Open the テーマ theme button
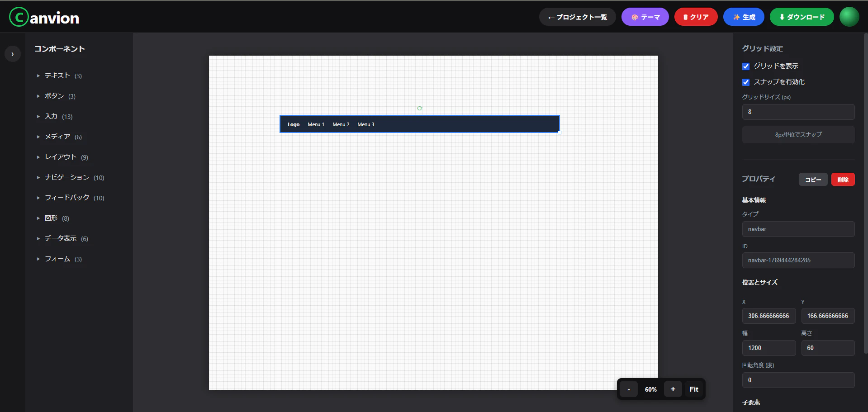The height and width of the screenshot is (412, 868). pos(645,17)
